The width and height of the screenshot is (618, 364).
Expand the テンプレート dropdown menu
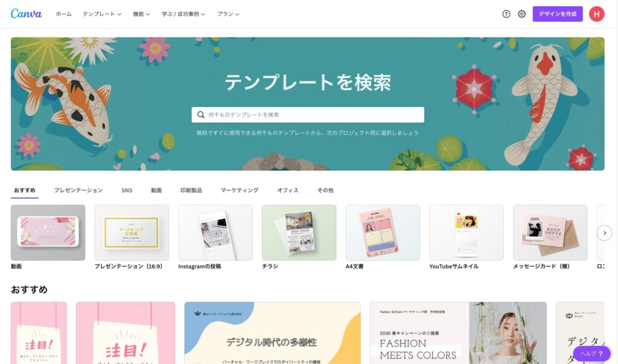(101, 14)
